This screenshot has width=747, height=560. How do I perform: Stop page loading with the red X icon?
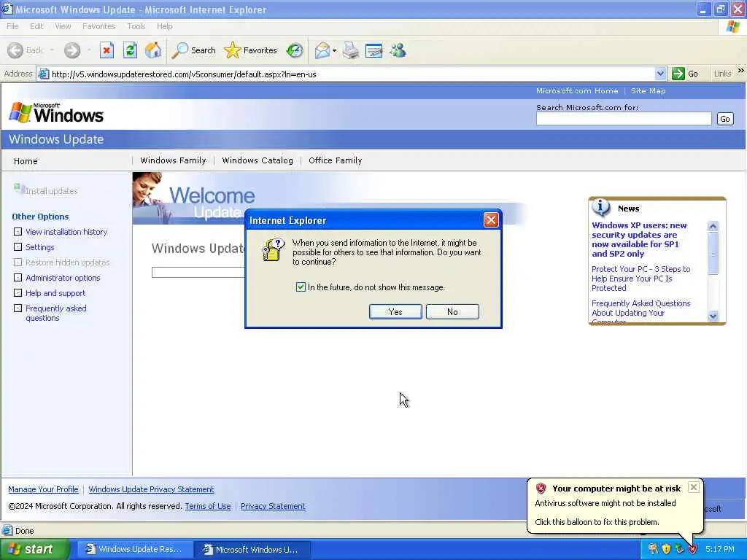[x=107, y=50]
